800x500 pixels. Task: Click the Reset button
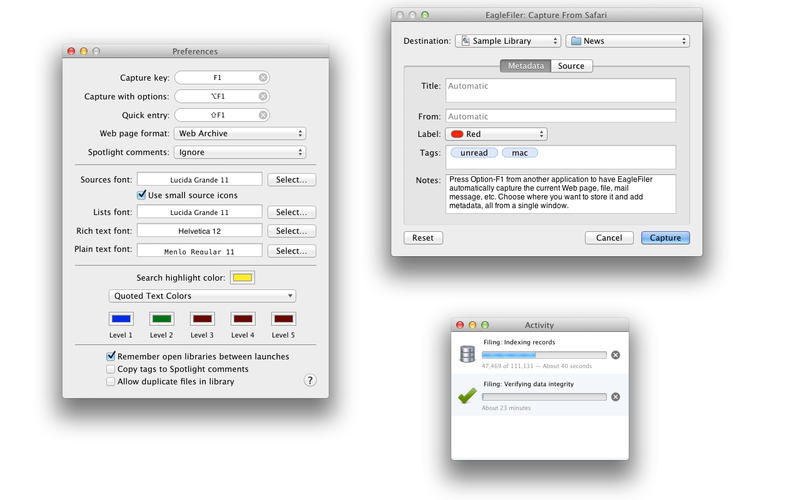point(423,238)
